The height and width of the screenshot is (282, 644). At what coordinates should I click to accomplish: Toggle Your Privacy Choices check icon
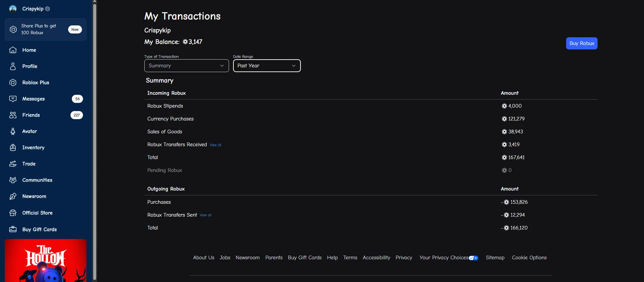tap(474, 258)
